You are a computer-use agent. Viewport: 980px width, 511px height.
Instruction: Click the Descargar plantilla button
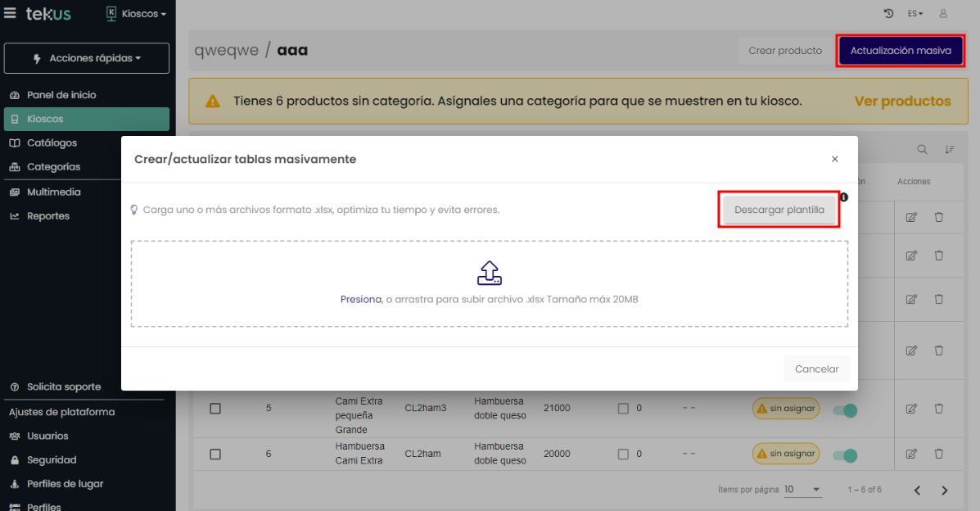pyautogui.click(x=779, y=210)
